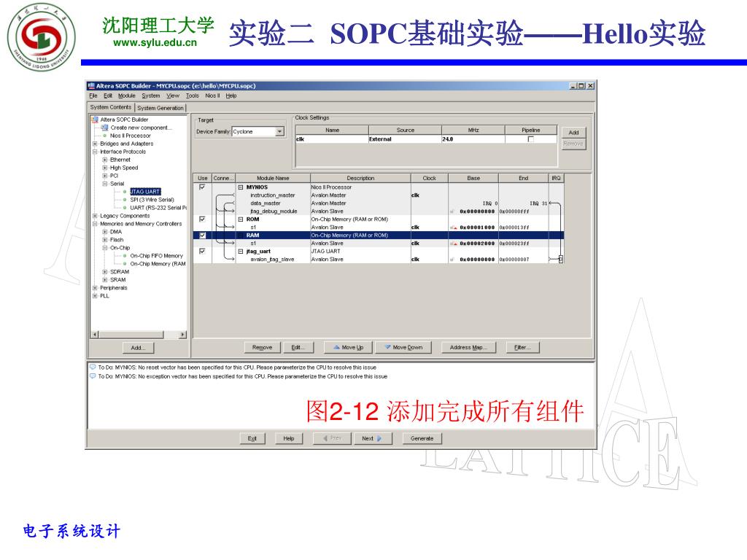Select On-Chip FIFO Memory component
The width and height of the screenshot is (747, 560).
point(156,256)
